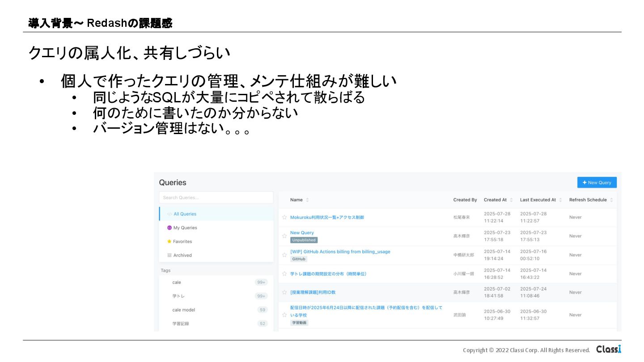Click created date 2025-06-30 10:27:49
The width and height of the screenshot is (644, 362).
click(497, 315)
